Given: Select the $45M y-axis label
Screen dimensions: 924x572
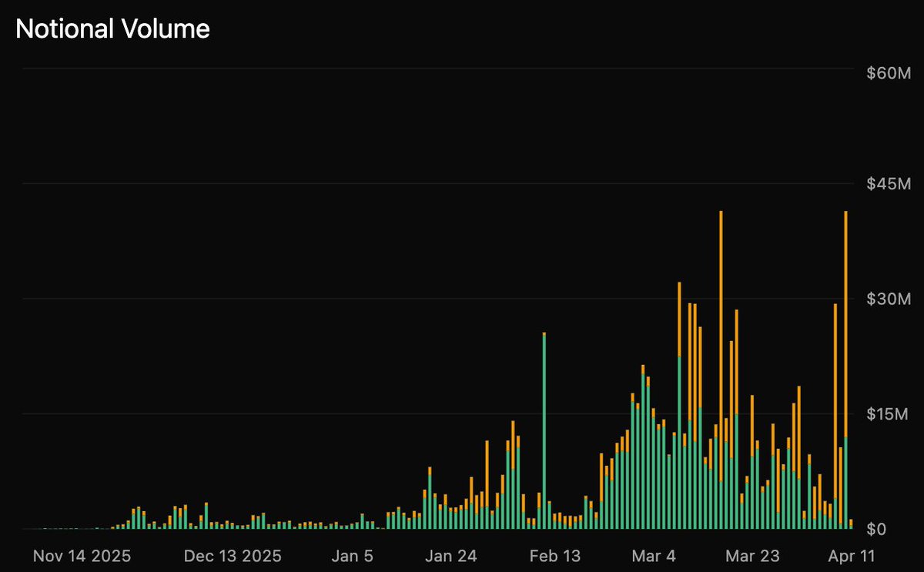Looking at the screenshot, I should coord(888,184).
